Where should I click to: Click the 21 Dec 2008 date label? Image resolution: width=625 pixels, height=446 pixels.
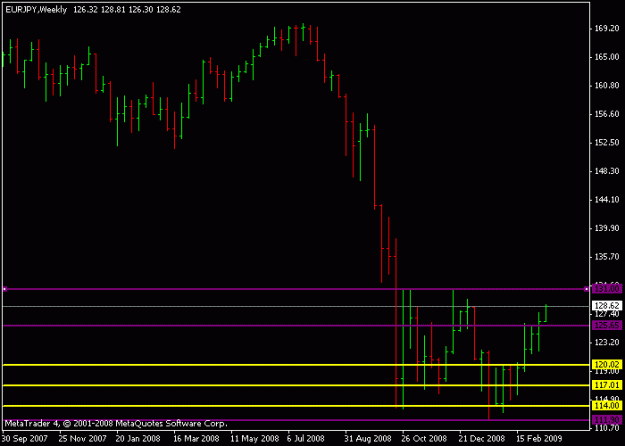tap(483, 439)
